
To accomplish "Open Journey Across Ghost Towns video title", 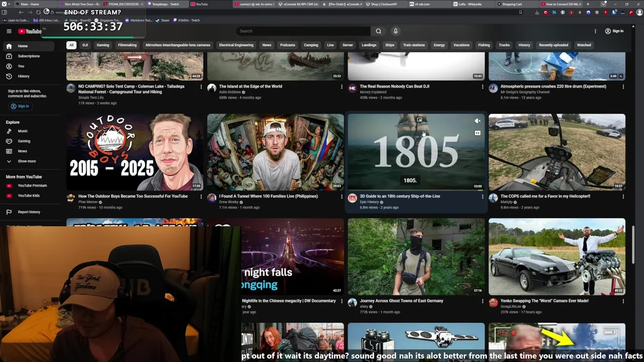I will 401,301.
